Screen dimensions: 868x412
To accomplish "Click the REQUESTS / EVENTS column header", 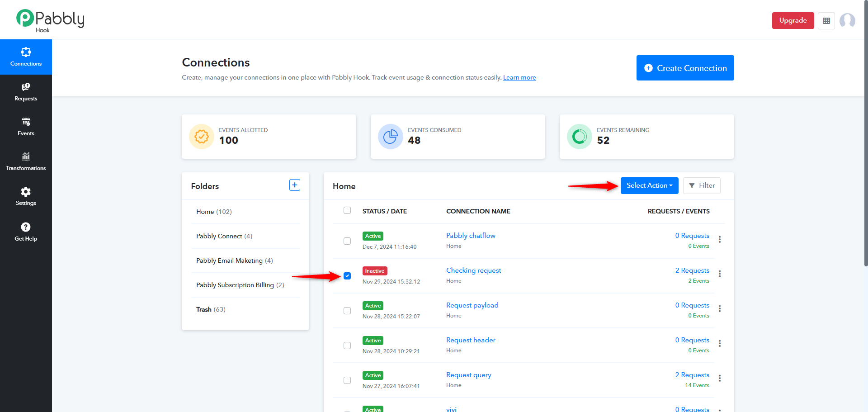I will point(679,211).
